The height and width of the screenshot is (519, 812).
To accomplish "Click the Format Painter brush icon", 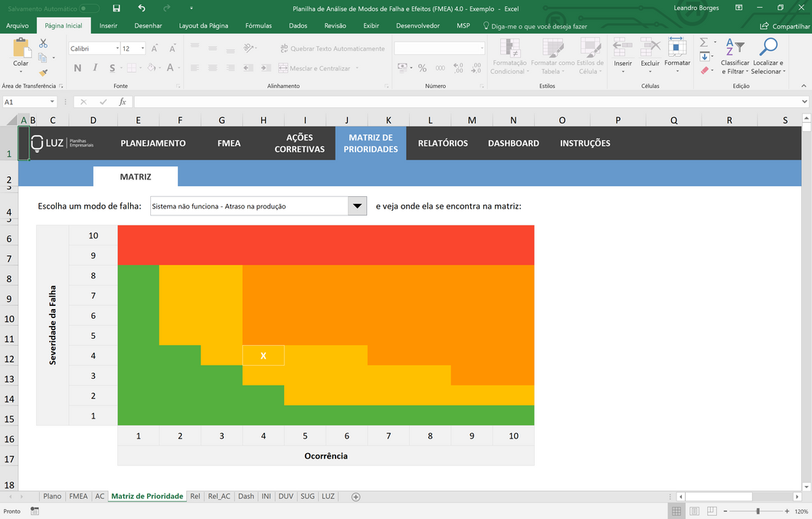I will click(43, 72).
